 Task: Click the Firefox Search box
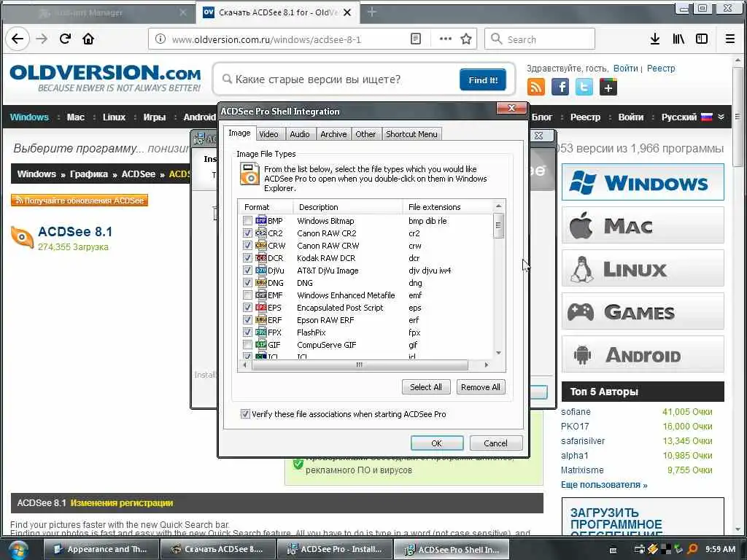tap(540, 39)
